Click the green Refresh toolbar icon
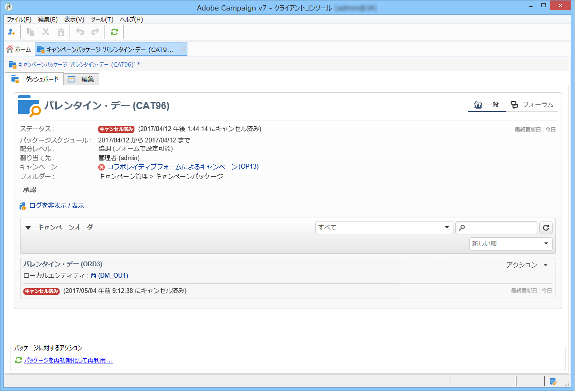575x392 pixels. [114, 32]
